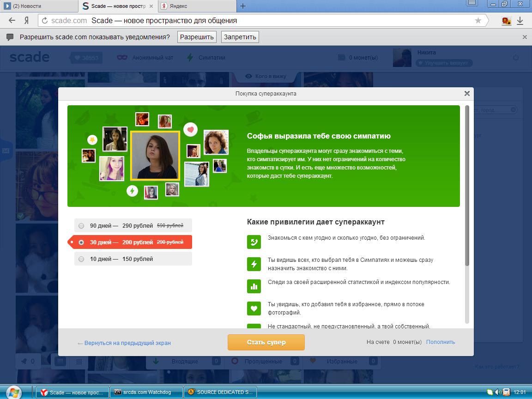Viewport: 532px width, 399px height.
Task: Open the Windows Start button
Action: 13,393
